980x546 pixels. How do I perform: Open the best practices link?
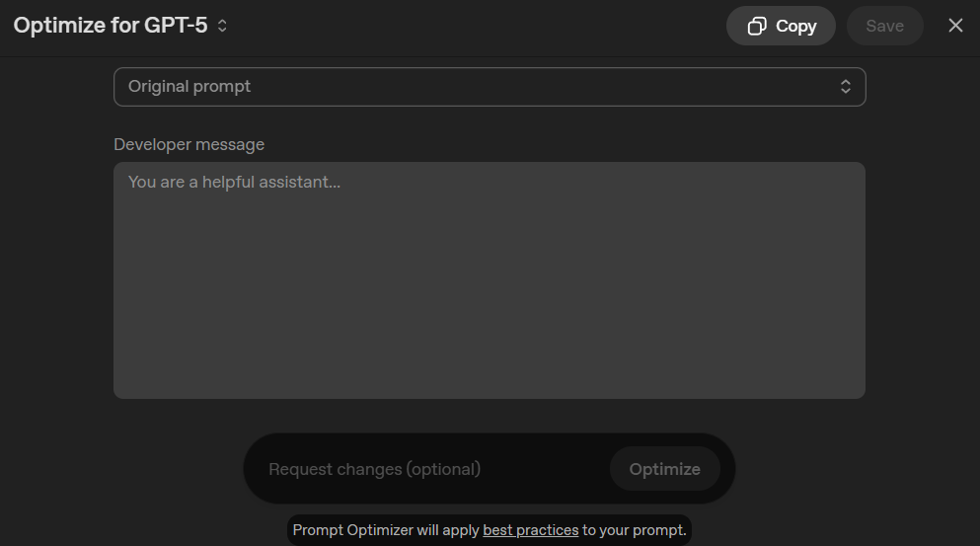(530, 530)
